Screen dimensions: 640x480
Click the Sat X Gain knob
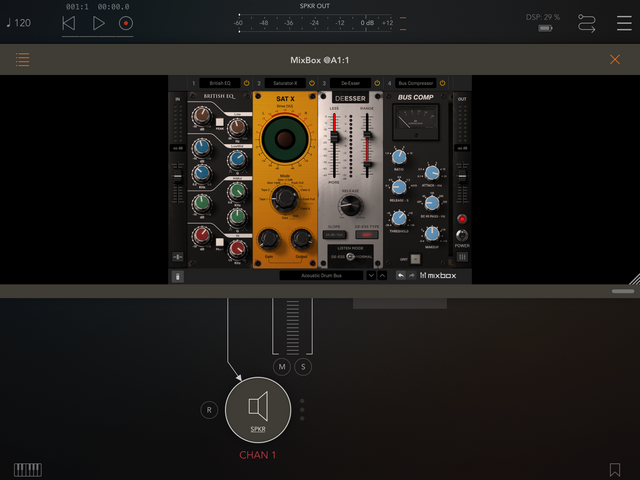269,240
